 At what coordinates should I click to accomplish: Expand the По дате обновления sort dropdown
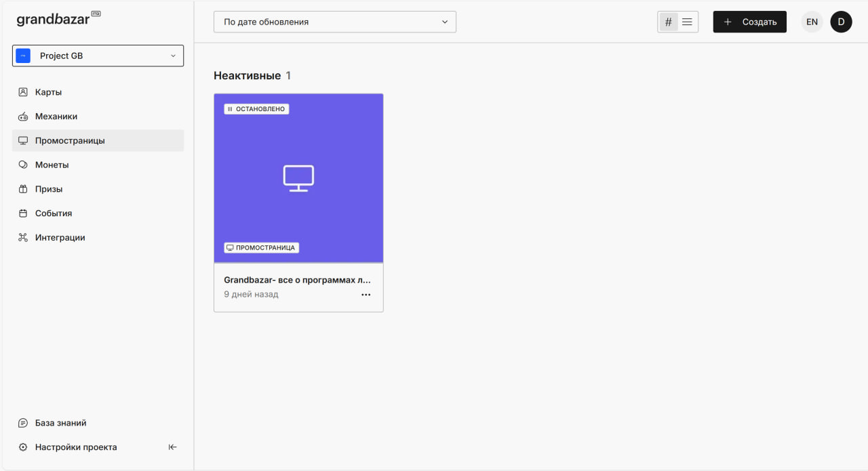click(x=334, y=22)
